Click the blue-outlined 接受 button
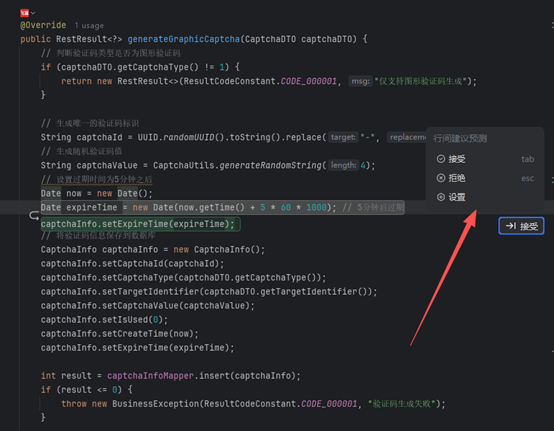Viewport: 554px width, 431px height. pos(521,226)
